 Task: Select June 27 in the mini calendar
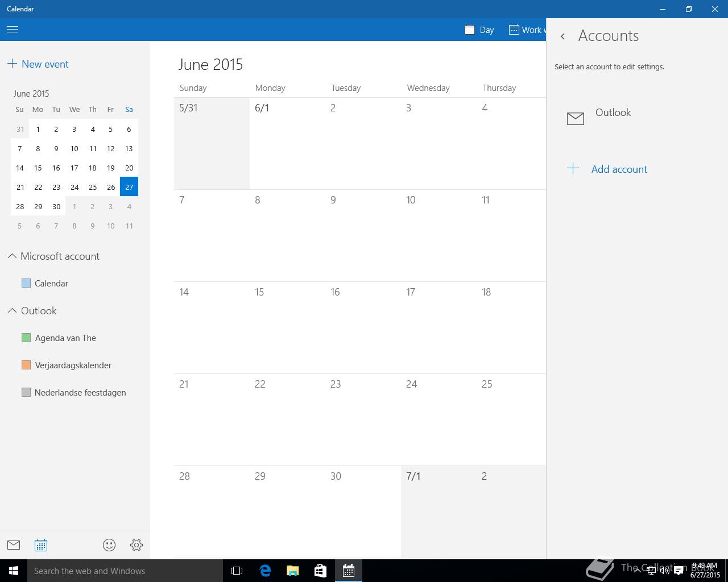coord(129,186)
